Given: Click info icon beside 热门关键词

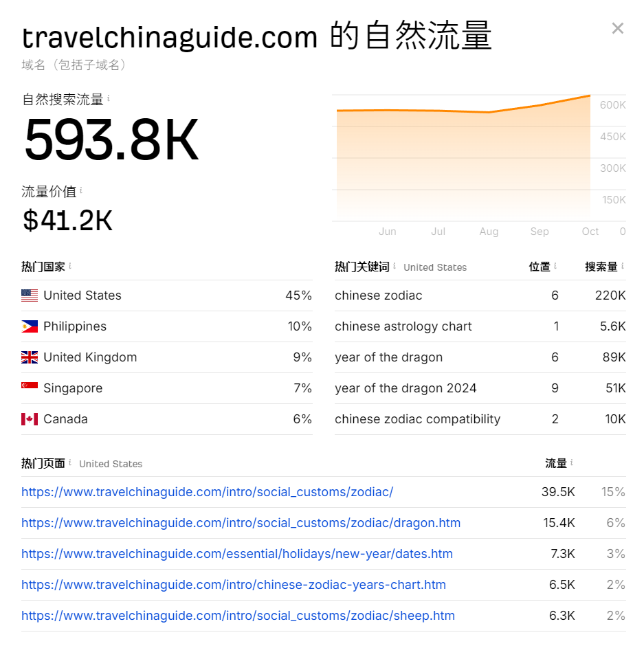Looking at the screenshot, I should point(395,266).
